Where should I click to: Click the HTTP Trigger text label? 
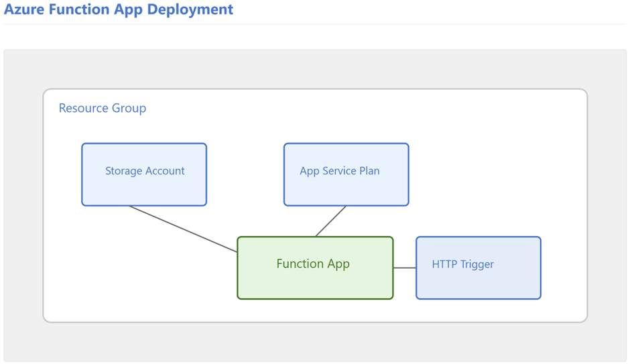click(x=463, y=264)
